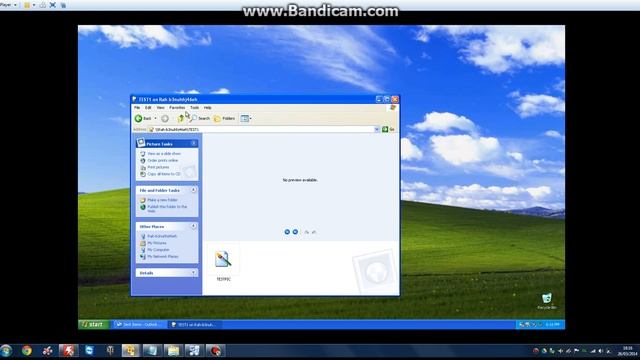
Task: Open My Pictures in Other Places
Action: pos(157,243)
